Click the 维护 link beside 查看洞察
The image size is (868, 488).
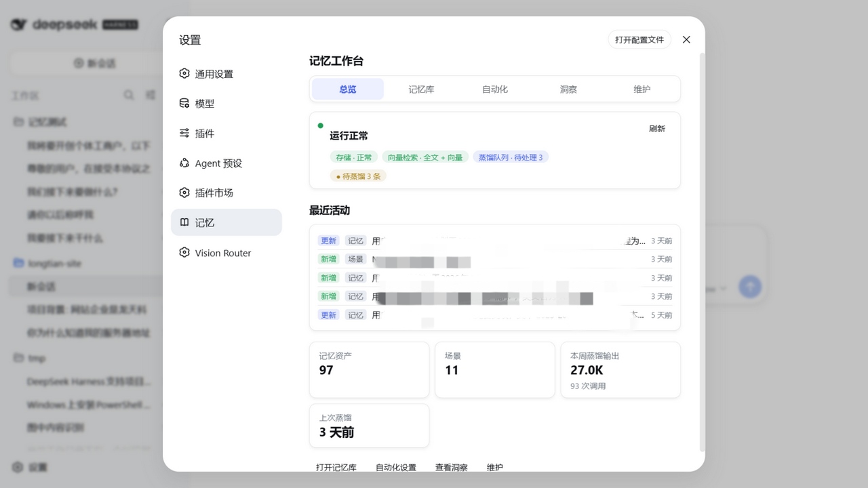(495, 468)
